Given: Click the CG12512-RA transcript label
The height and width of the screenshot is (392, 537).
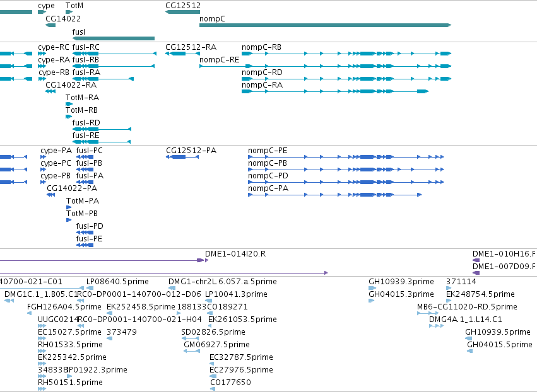Looking at the screenshot, I should [191, 47].
